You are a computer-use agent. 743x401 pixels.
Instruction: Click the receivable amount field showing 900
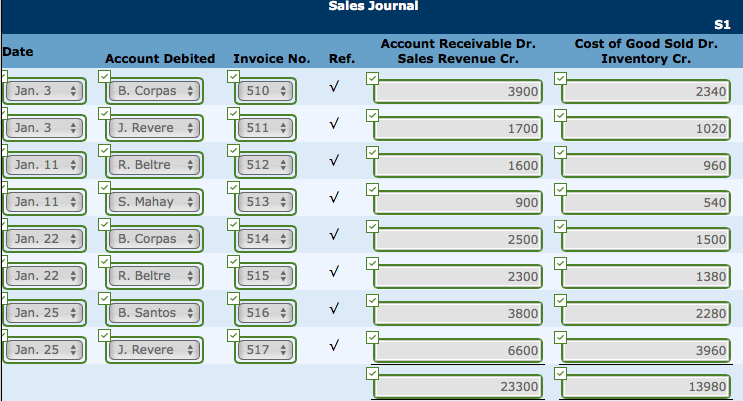click(x=458, y=202)
